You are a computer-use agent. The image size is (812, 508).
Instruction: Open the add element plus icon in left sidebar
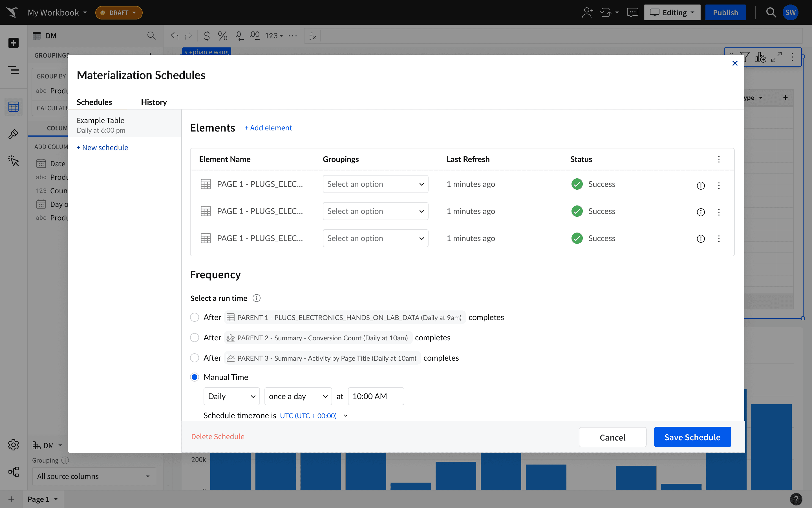[14, 43]
